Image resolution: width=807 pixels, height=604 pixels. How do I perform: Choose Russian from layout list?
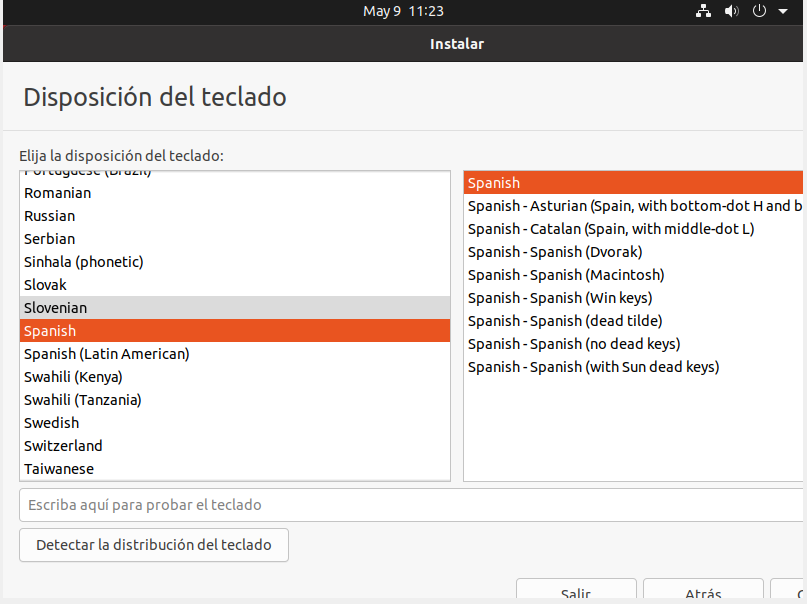[x=49, y=216]
